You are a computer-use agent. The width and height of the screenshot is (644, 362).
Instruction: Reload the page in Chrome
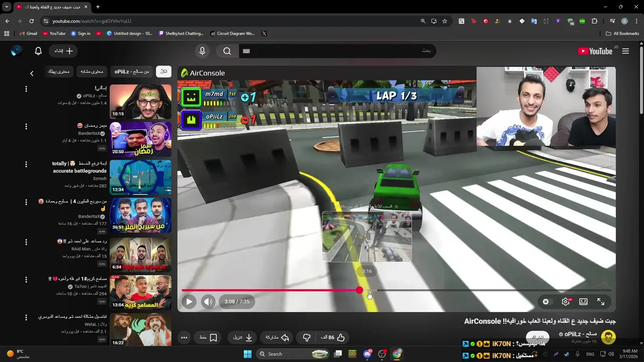pyautogui.click(x=31, y=21)
